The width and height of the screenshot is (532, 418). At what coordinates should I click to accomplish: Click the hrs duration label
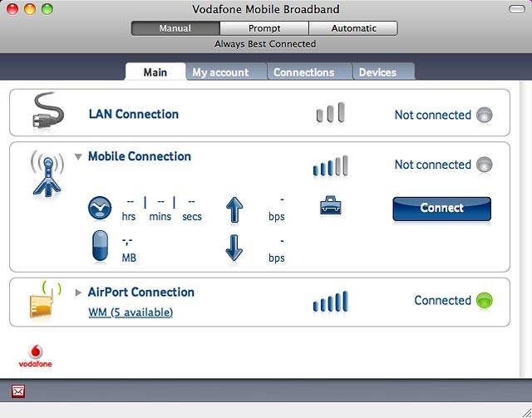pyautogui.click(x=129, y=216)
